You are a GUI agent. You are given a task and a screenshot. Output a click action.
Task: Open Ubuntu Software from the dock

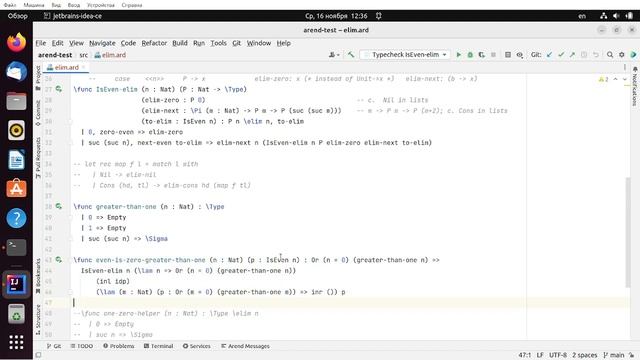[x=16, y=189]
